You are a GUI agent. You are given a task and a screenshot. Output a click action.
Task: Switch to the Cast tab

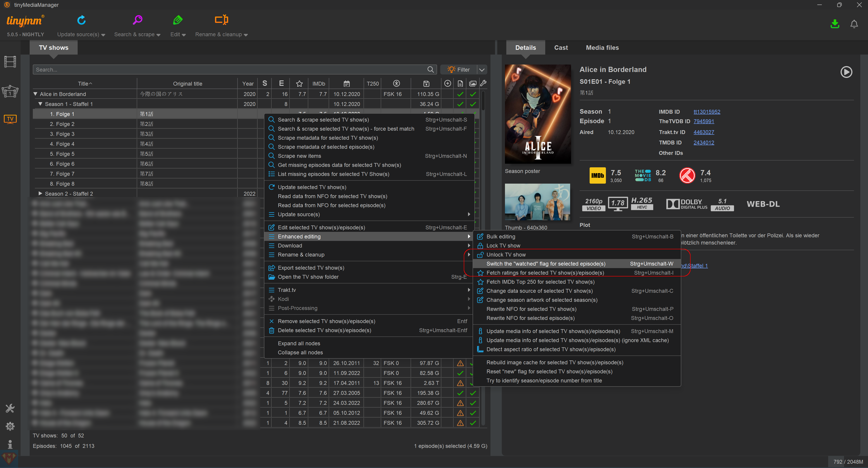[561, 48]
